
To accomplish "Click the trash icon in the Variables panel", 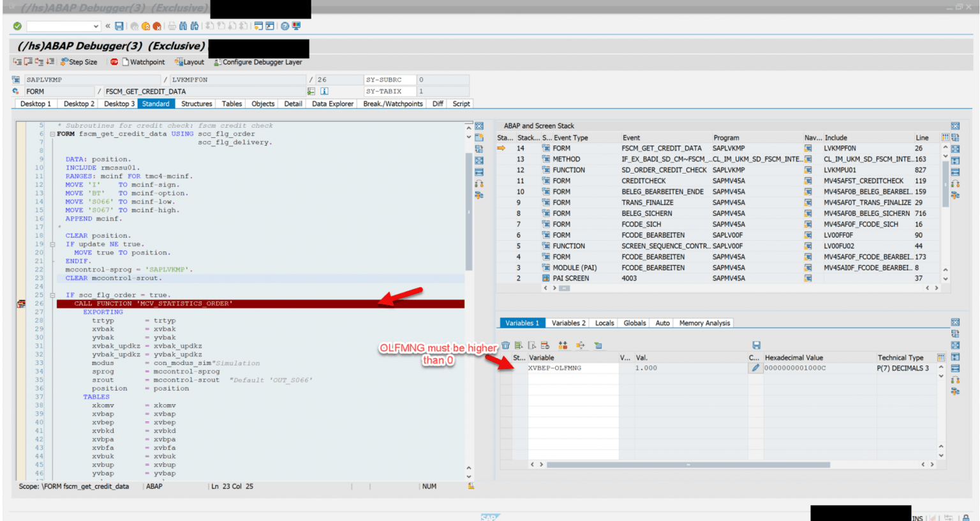I will point(505,345).
